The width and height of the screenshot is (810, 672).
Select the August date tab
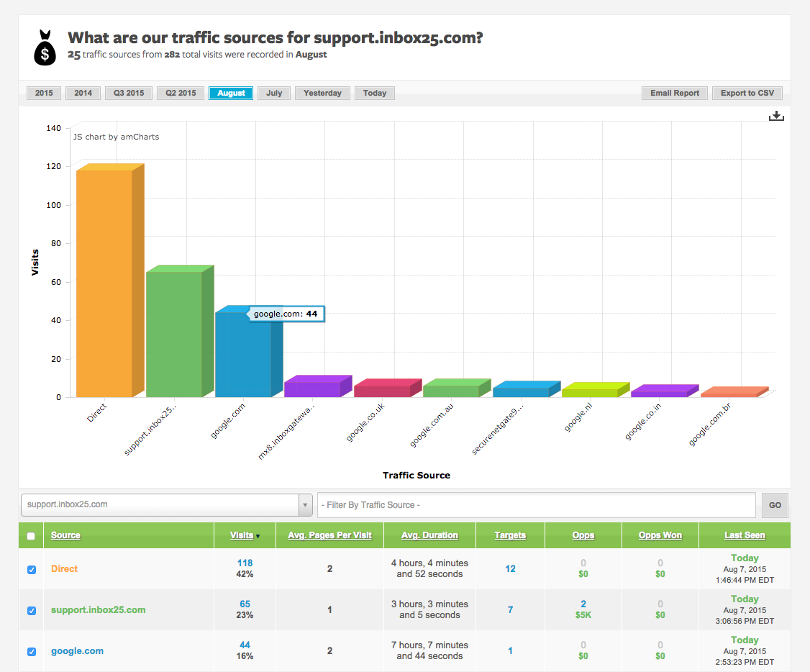click(231, 93)
